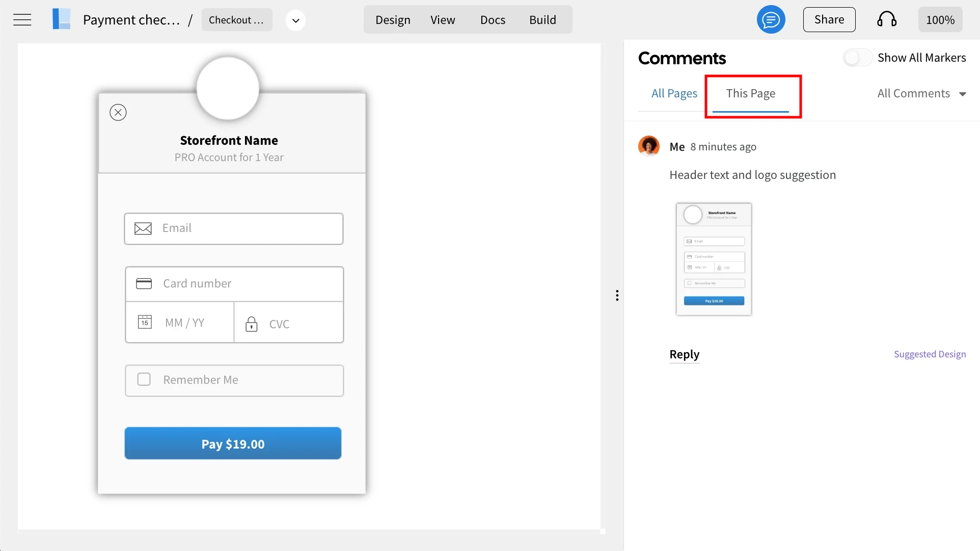980x551 pixels.
Task: Click the credit card icon
Action: tap(144, 283)
